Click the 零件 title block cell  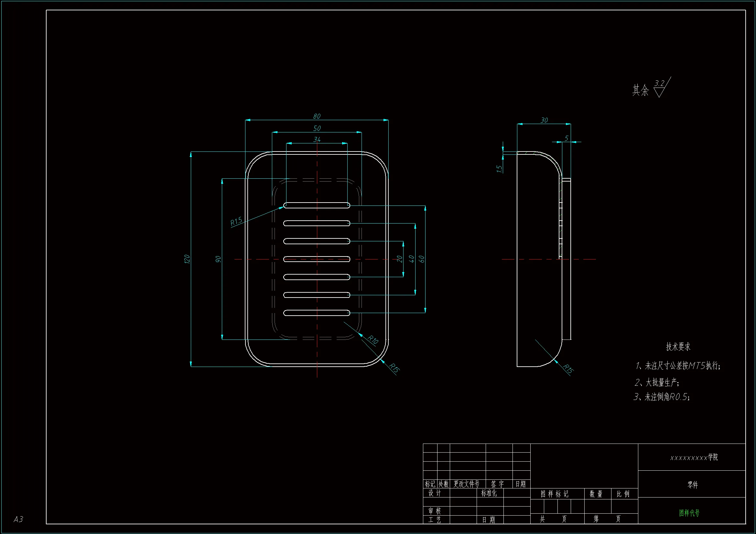coord(692,485)
